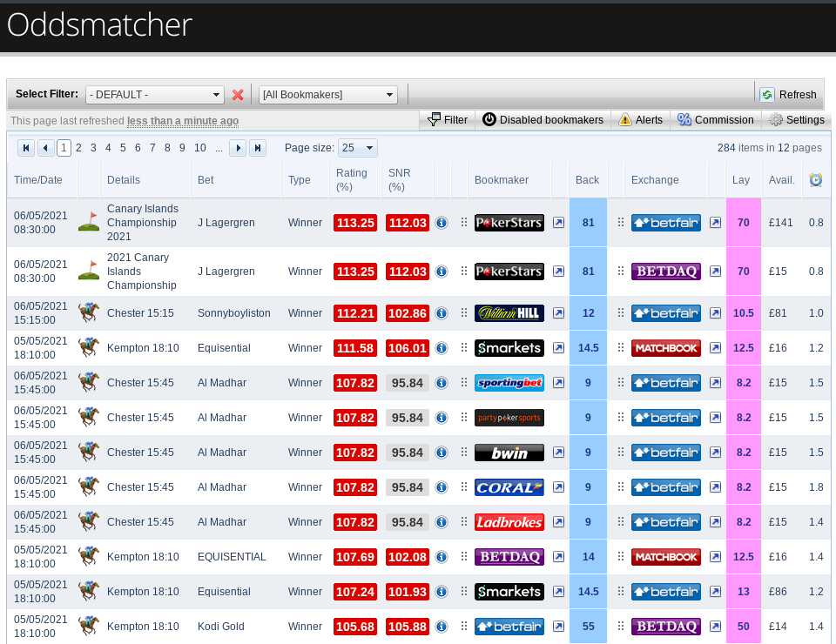Expand the All Bookmakers dropdown
The image size is (836, 644).
click(x=328, y=95)
